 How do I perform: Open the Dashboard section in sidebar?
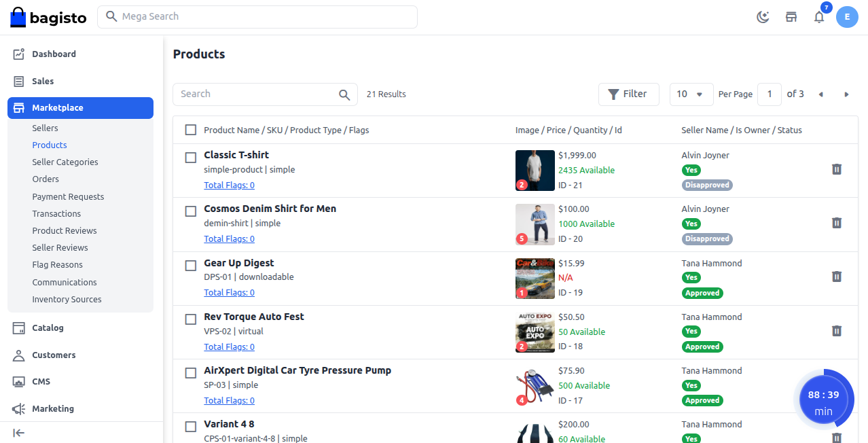54,54
